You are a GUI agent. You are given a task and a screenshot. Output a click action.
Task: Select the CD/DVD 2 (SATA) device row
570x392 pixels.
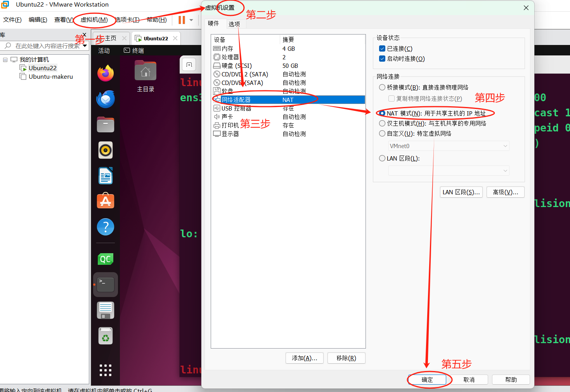click(288, 74)
